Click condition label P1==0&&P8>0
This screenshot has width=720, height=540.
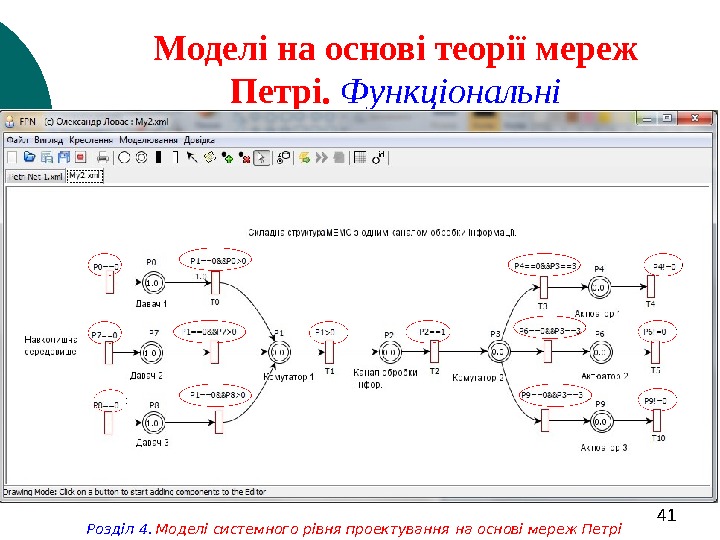[x=215, y=395]
